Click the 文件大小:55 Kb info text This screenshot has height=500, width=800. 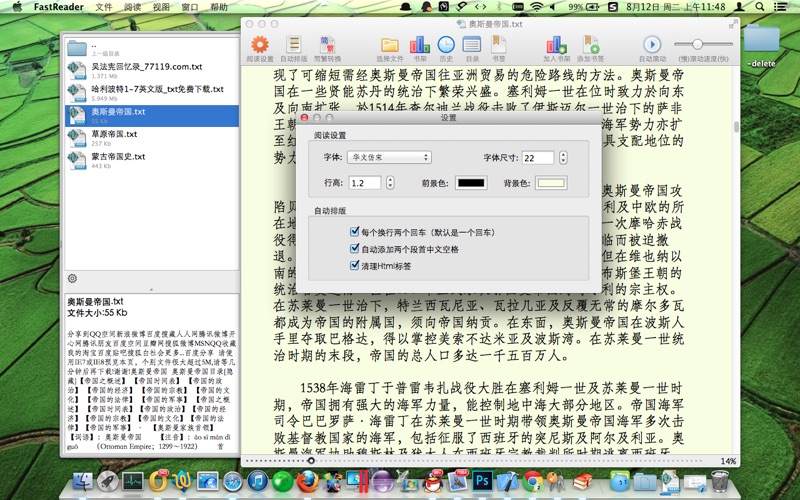coord(97,313)
